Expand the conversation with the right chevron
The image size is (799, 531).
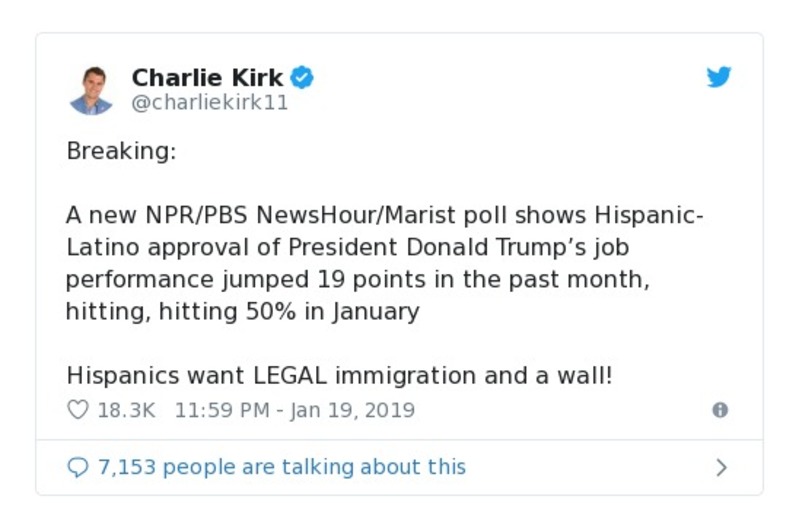click(722, 467)
